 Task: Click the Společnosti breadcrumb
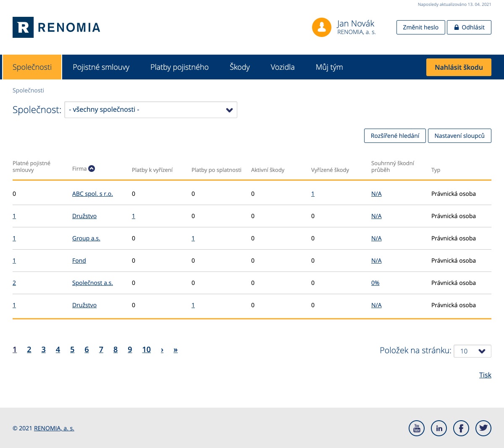tap(28, 90)
